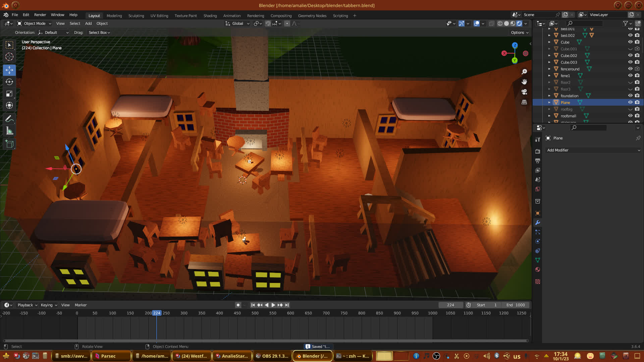The image size is (644, 362).
Task: Click the End frame field
Action: point(516,305)
